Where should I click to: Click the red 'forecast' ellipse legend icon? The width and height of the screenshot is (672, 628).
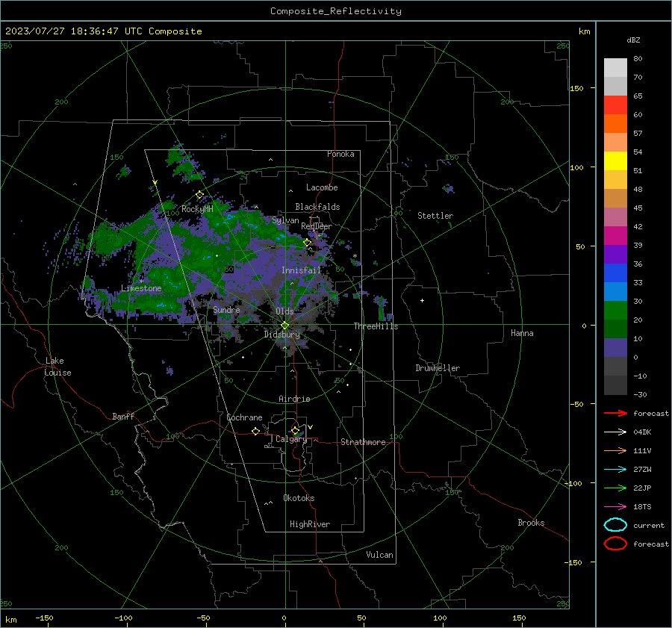click(615, 544)
